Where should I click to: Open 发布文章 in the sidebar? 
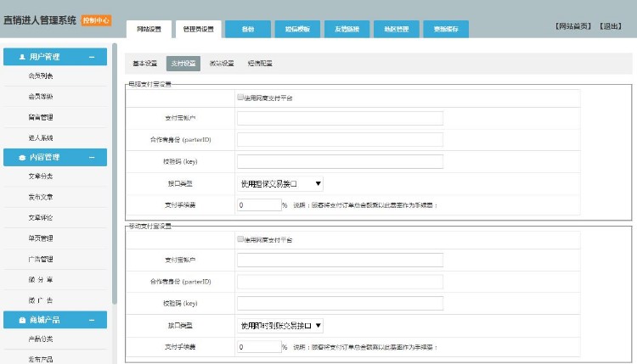pyautogui.click(x=41, y=197)
